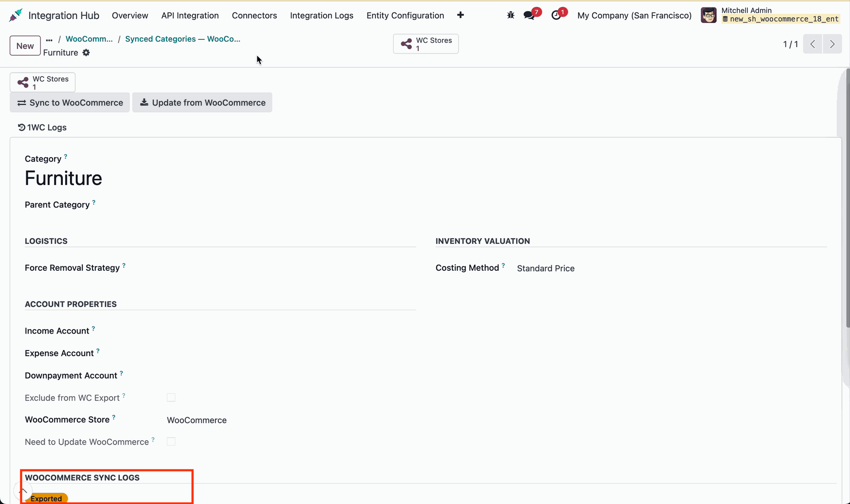Open the Connectors menu
Screen dimensions: 850x504
point(254,15)
